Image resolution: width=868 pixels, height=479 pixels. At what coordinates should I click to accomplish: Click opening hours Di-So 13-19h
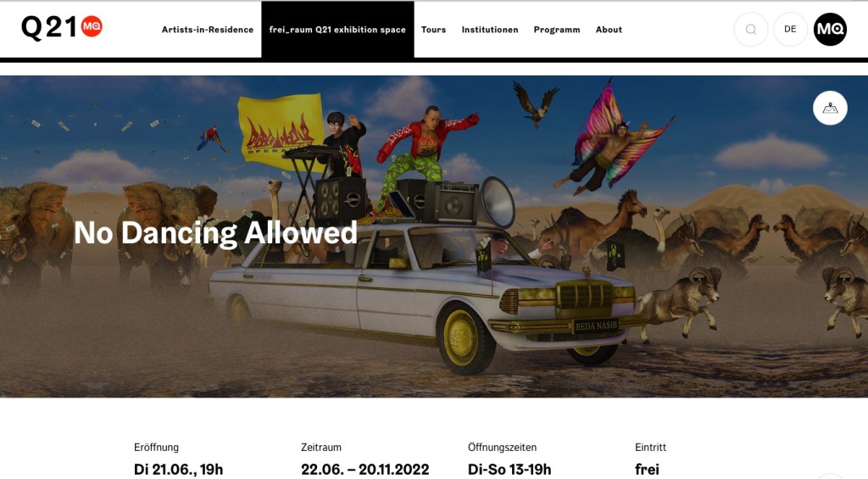tap(509, 470)
